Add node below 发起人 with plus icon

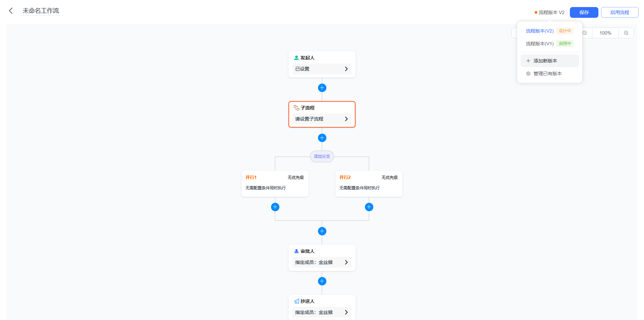(x=322, y=88)
